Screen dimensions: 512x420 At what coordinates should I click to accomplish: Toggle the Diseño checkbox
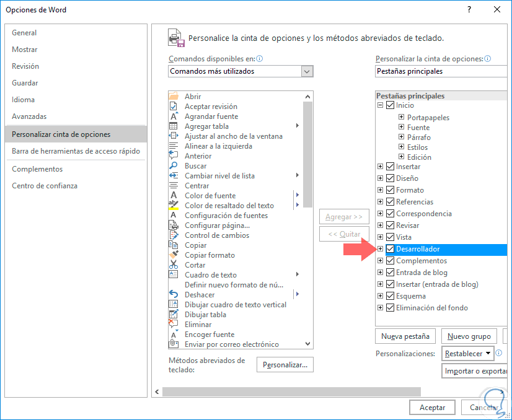coord(390,178)
